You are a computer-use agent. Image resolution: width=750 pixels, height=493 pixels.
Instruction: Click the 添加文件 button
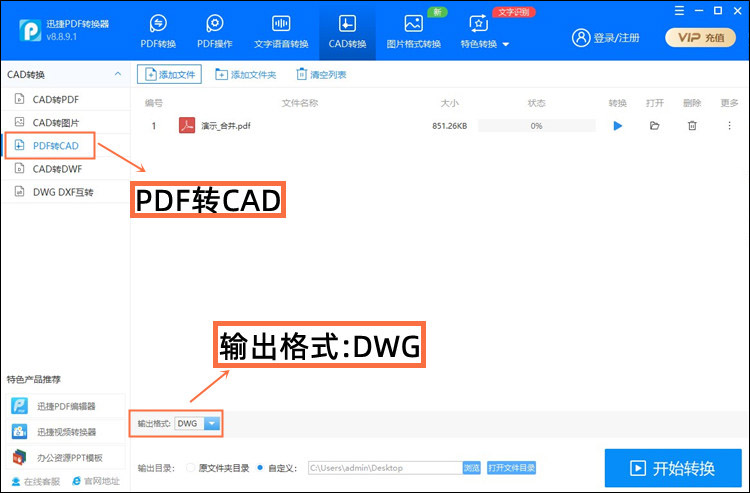tap(169, 74)
